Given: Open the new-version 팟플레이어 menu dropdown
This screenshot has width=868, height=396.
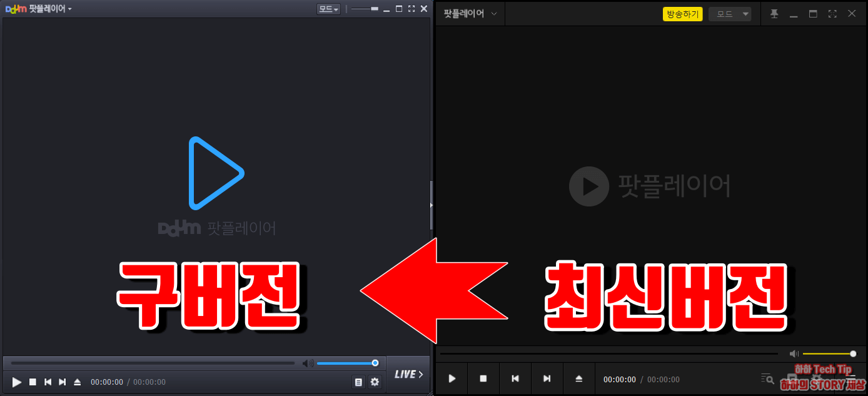Looking at the screenshot, I should 470,14.
